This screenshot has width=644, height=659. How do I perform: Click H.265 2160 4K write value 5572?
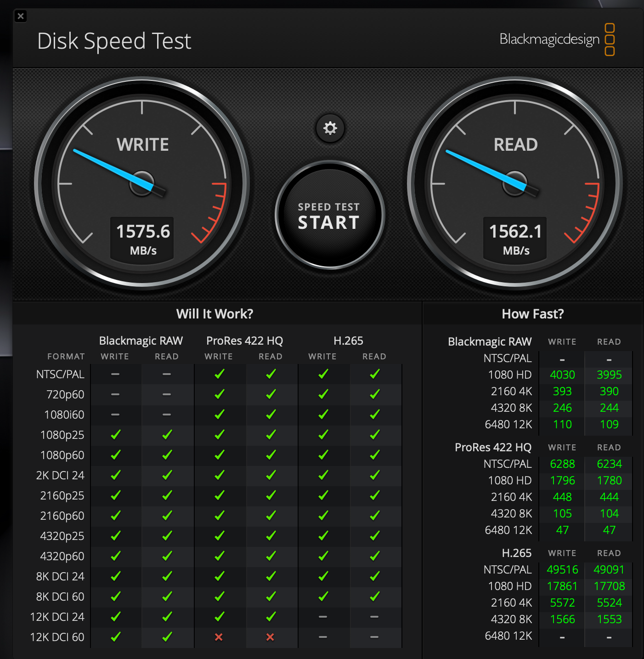(x=562, y=602)
